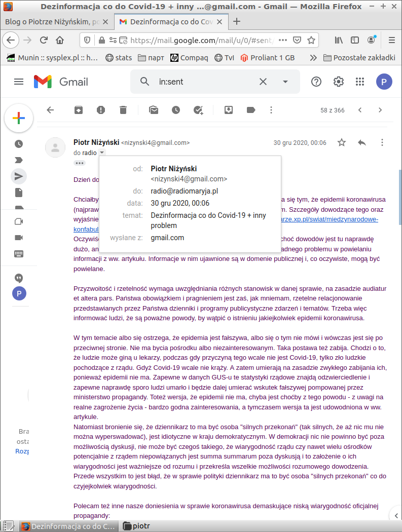Open Firefox Library icon
402x532 pixels.
(339, 40)
